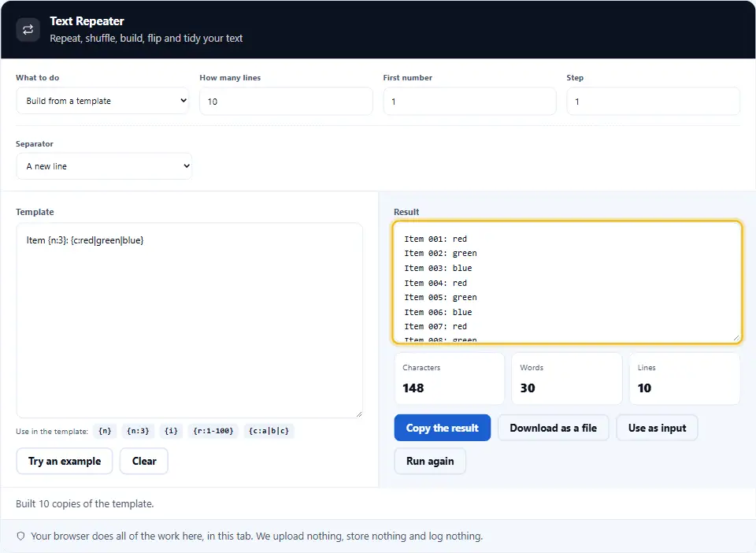The width and height of the screenshot is (756, 553).
Task: Click the Run again button
Action: tap(430, 462)
